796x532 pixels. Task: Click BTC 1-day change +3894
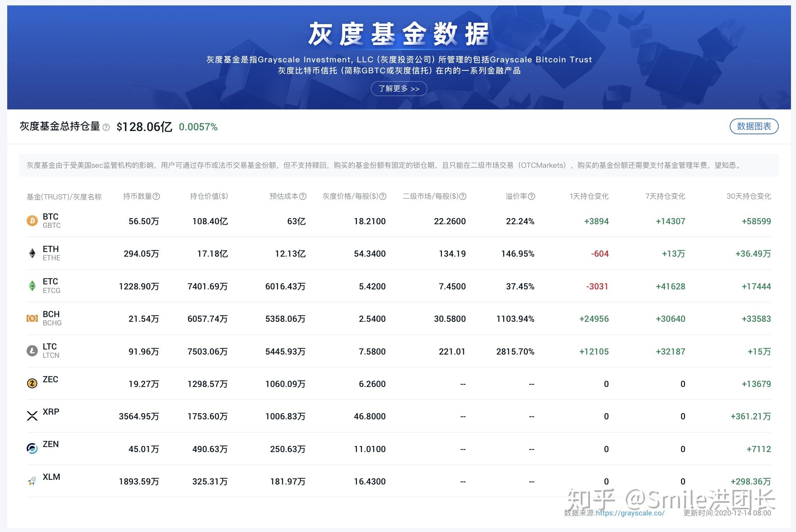(x=596, y=221)
